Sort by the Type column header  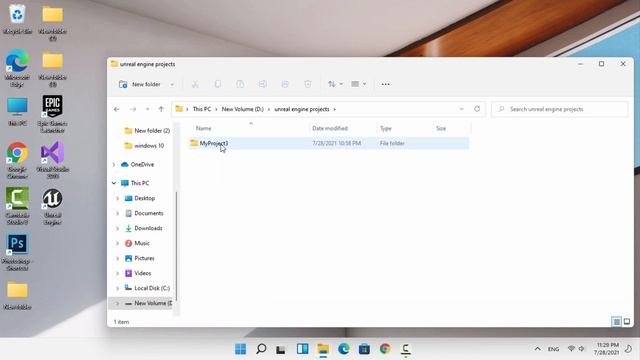pyautogui.click(x=385, y=128)
